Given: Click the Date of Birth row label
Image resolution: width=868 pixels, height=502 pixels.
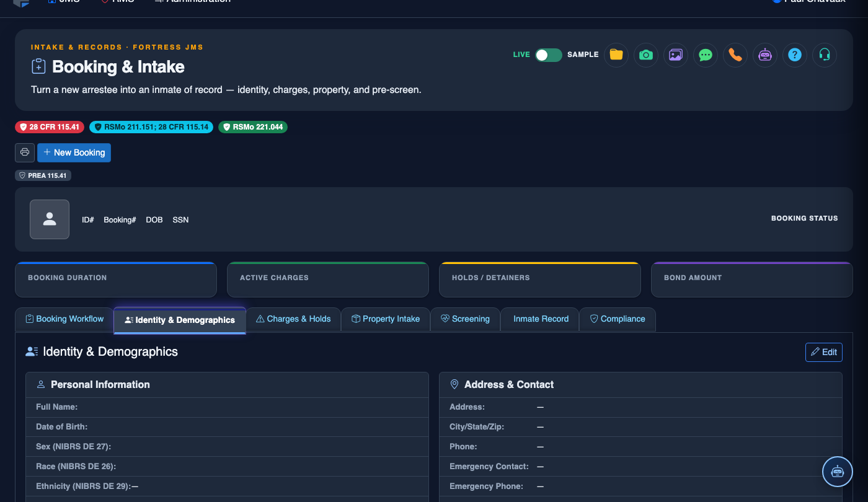Looking at the screenshot, I should tap(62, 427).
